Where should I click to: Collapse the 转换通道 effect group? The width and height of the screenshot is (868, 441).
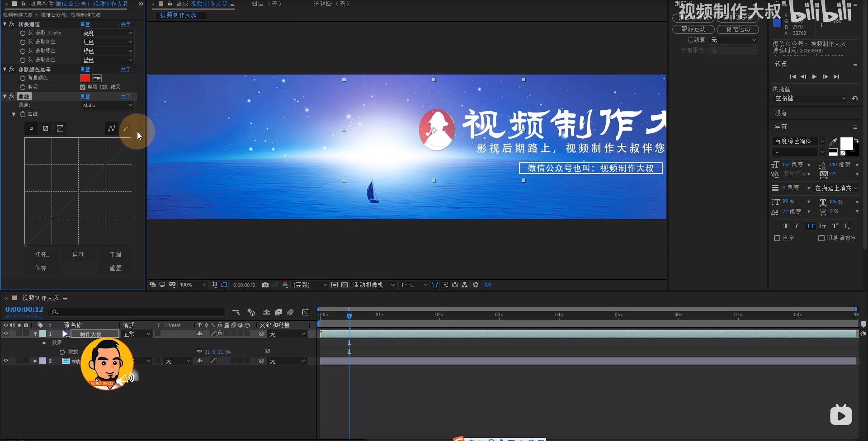(x=5, y=24)
